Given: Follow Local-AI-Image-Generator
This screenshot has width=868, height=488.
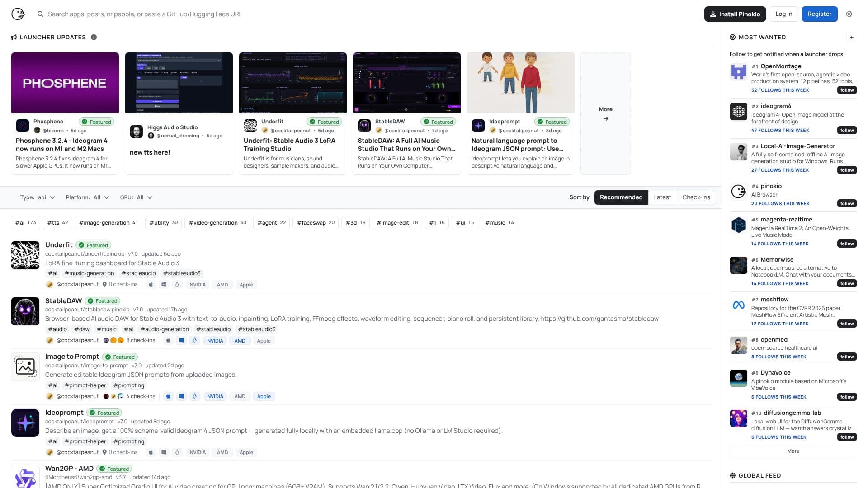Looking at the screenshot, I should click(x=847, y=170).
